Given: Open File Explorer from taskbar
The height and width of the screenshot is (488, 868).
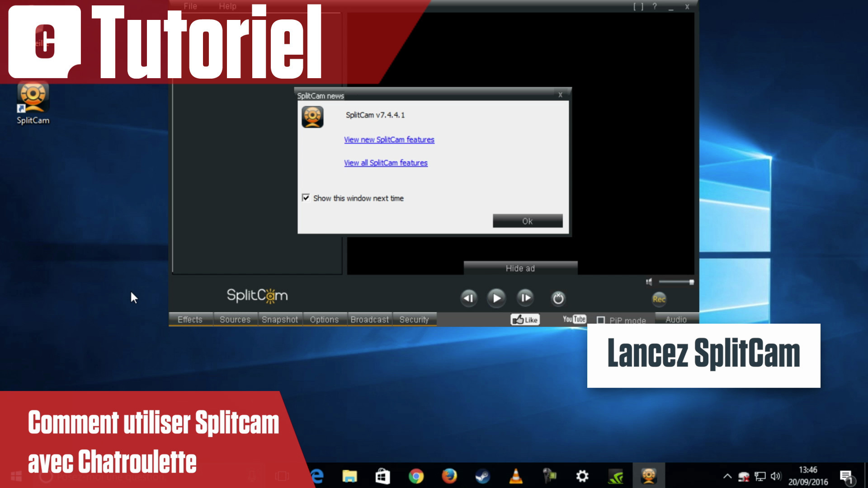Looking at the screenshot, I should point(349,476).
